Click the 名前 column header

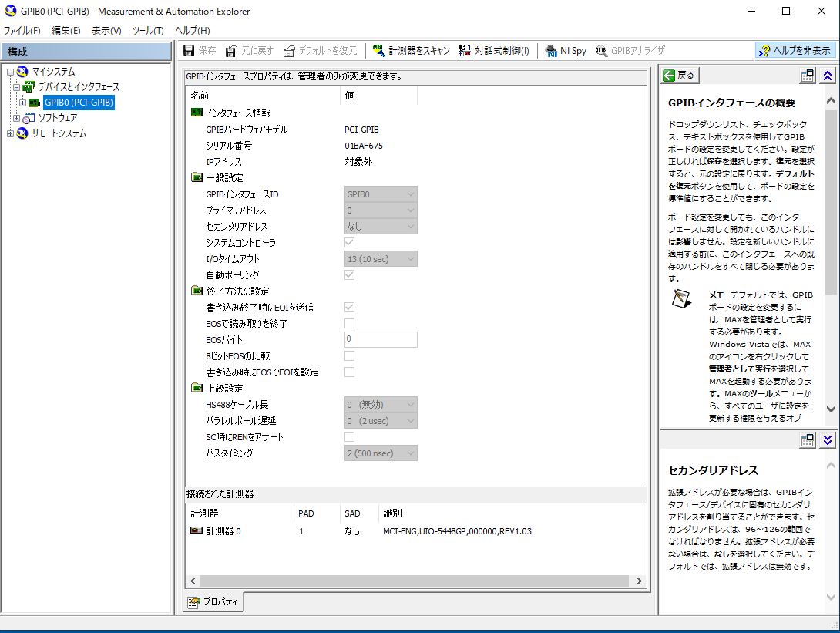pos(263,96)
